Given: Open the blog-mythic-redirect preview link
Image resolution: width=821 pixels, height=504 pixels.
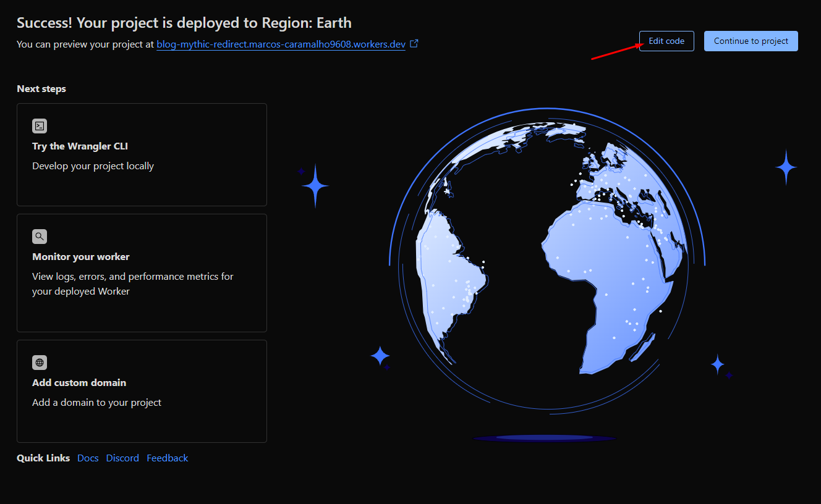Looking at the screenshot, I should point(279,44).
